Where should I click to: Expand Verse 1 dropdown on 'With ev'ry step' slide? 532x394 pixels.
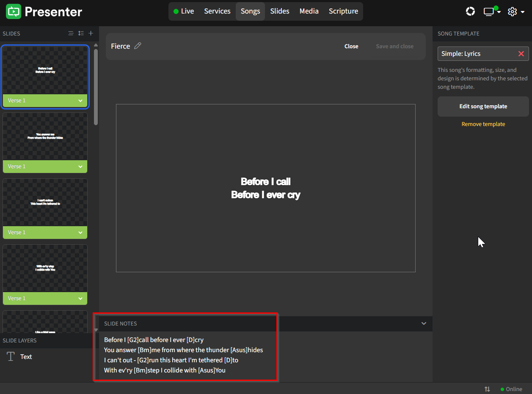tap(80, 298)
